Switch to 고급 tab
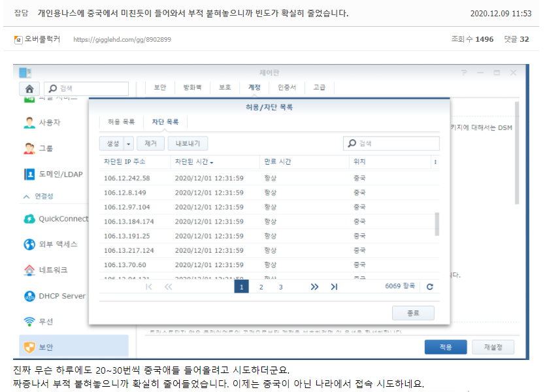Screen dimensions: 545x392 click(320, 88)
